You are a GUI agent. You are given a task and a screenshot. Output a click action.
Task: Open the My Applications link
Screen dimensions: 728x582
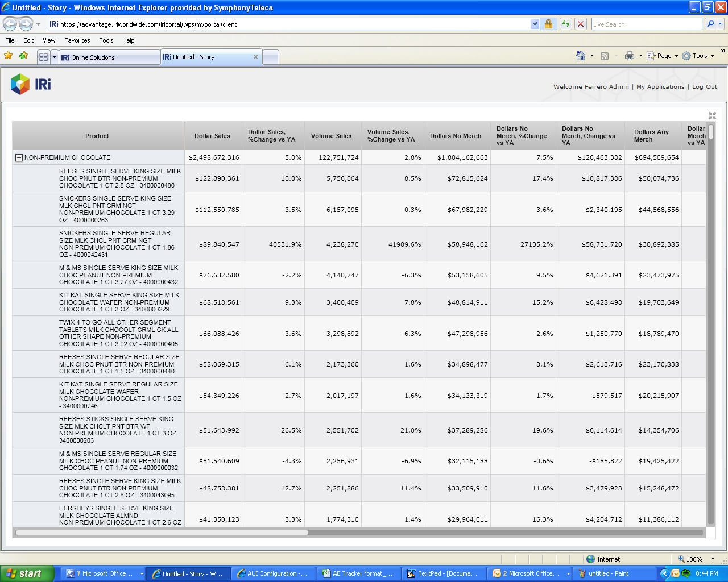pyautogui.click(x=660, y=87)
